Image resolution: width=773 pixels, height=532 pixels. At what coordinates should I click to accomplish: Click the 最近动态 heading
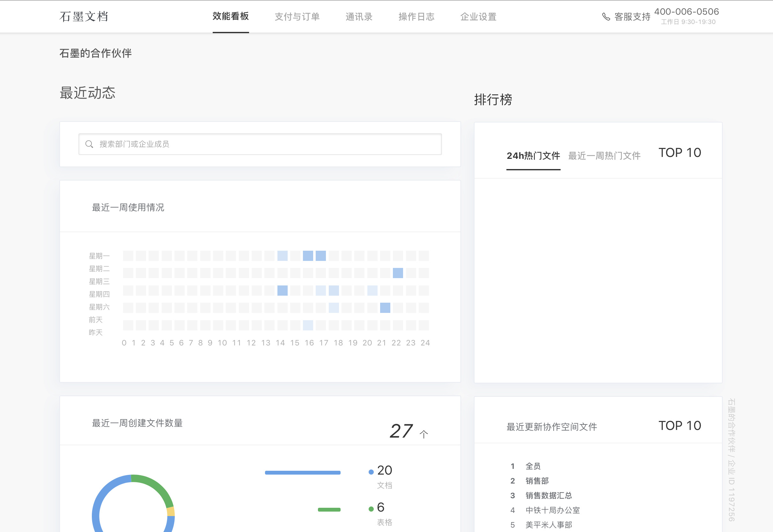(87, 93)
